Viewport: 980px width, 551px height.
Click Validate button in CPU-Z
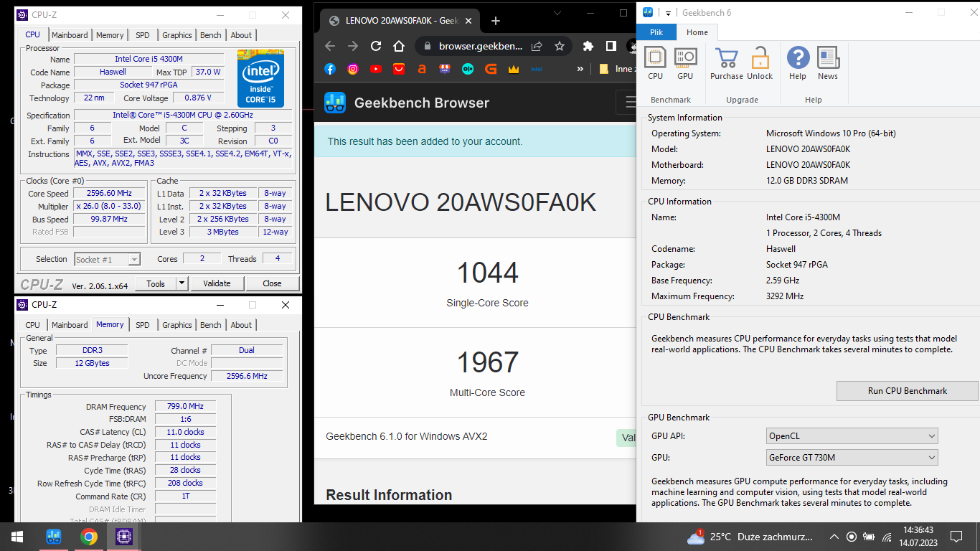tap(217, 283)
